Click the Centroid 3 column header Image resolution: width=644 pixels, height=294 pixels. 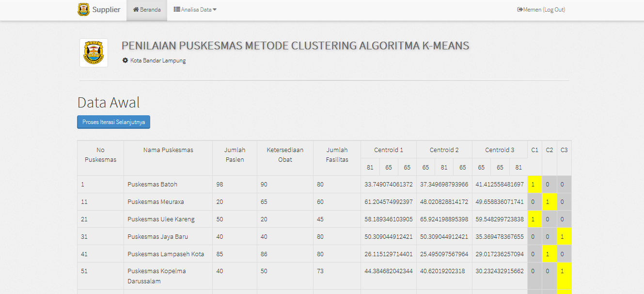coord(500,150)
